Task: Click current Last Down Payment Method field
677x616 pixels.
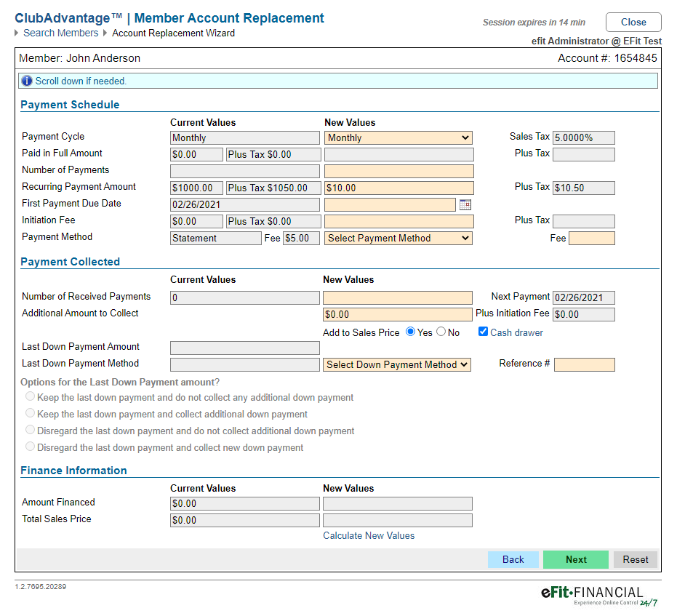Action: [245, 365]
